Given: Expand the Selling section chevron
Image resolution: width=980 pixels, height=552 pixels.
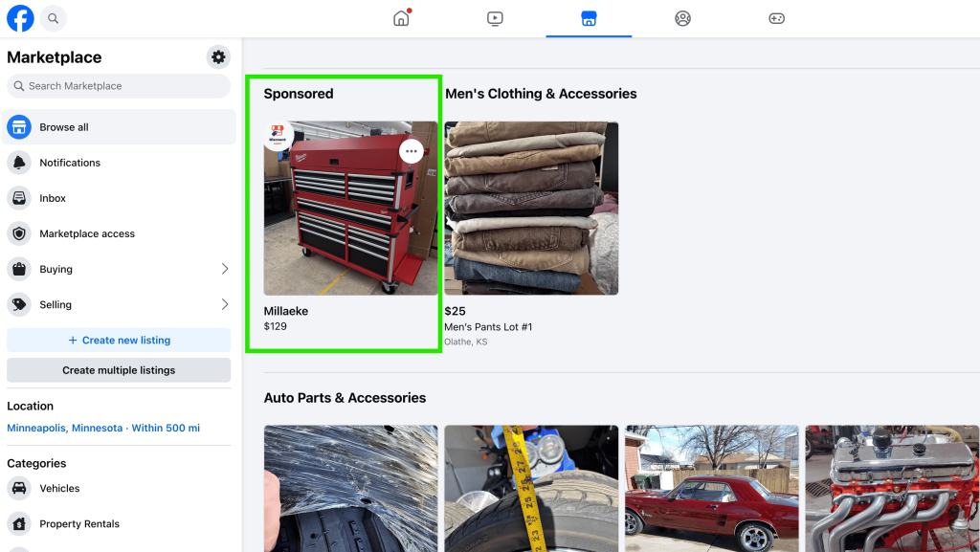Looking at the screenshot, I should coord(225,305).
